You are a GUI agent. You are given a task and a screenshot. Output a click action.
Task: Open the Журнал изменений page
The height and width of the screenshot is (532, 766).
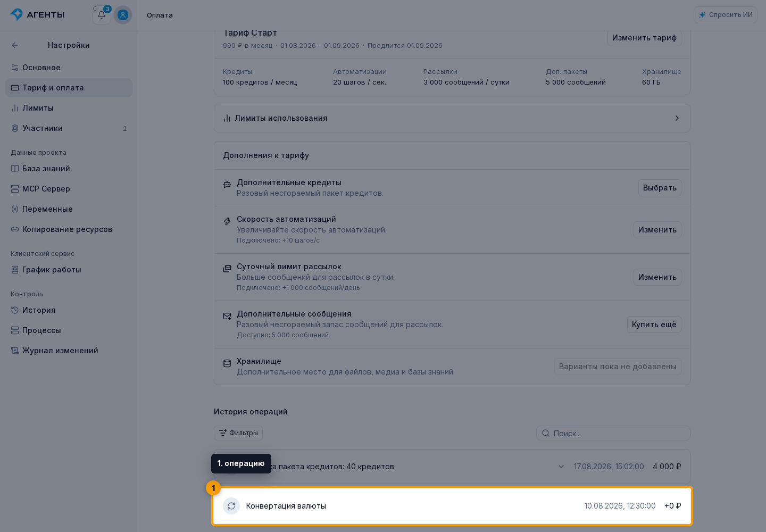(x=69, y=351)
